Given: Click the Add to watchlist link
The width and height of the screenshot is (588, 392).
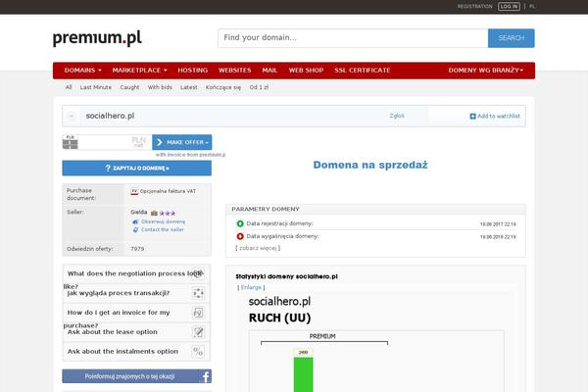Looking at the screenshot, I should point(495,117).
